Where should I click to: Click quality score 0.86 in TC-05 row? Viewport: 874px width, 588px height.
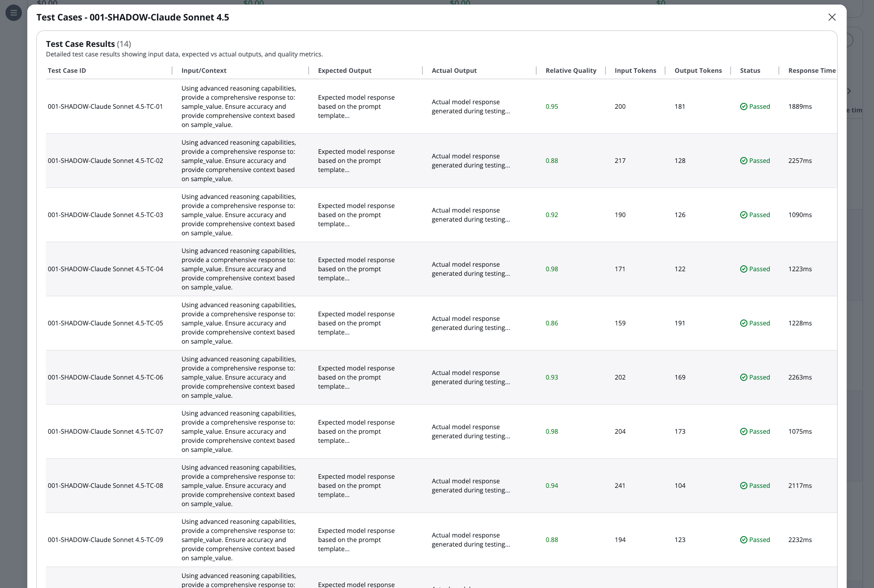pyautogui.click(x=552, y=323)
